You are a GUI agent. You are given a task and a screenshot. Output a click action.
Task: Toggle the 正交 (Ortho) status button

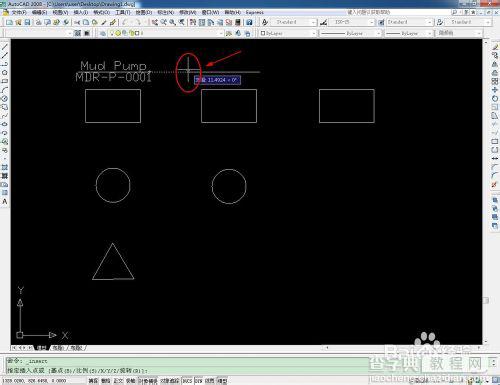[118, 381]
